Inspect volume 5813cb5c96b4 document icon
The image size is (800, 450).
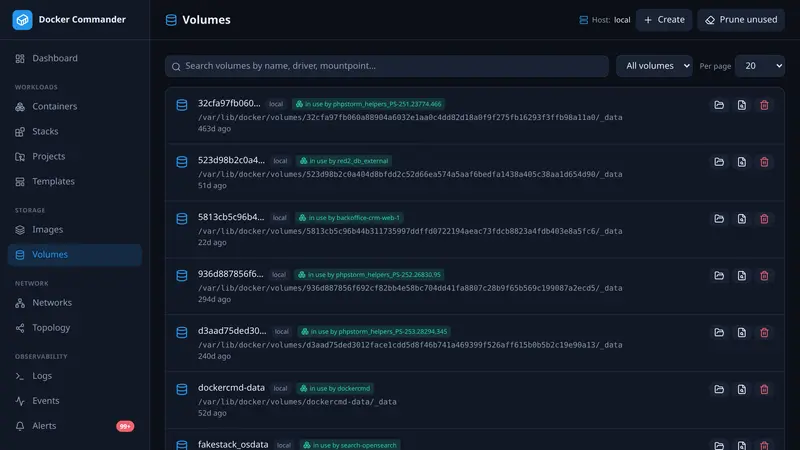[741, 219]
